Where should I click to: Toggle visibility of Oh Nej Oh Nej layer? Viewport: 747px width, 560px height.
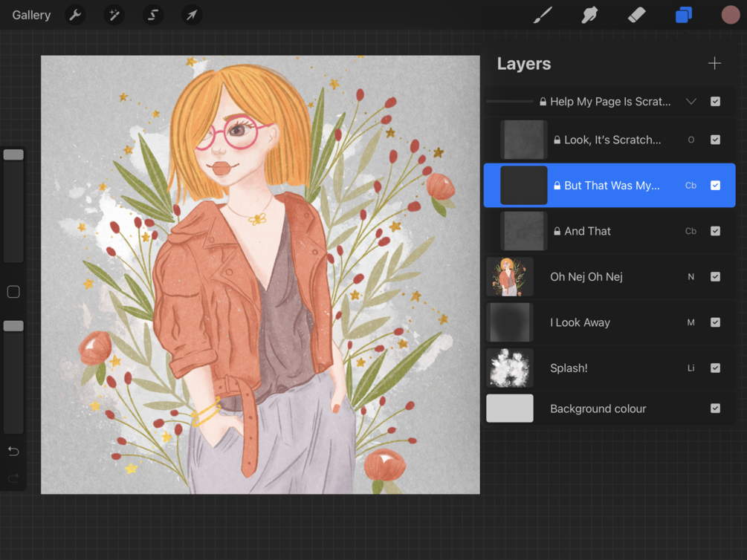715,277
